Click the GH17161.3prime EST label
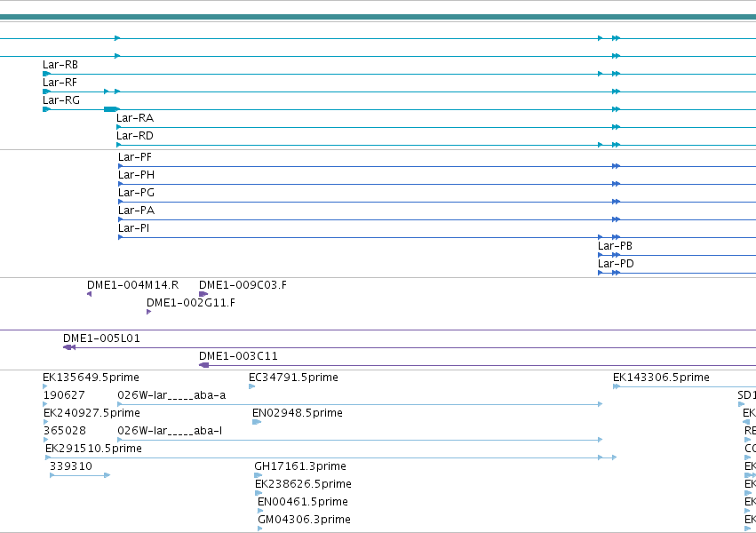Image resolution: width=756 pixels, height=533 pixels. pyautogui.click(x=300, y=466)
